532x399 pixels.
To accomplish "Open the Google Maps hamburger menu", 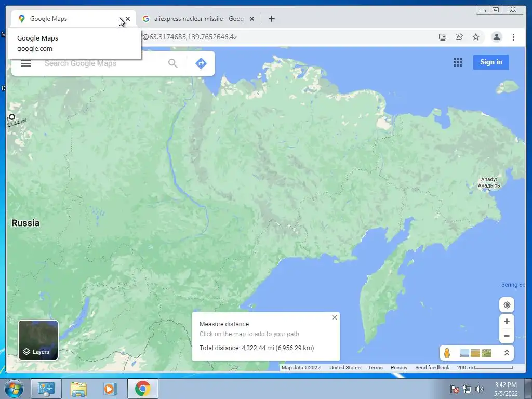I will pyautogui.click(x=26, y=63).
